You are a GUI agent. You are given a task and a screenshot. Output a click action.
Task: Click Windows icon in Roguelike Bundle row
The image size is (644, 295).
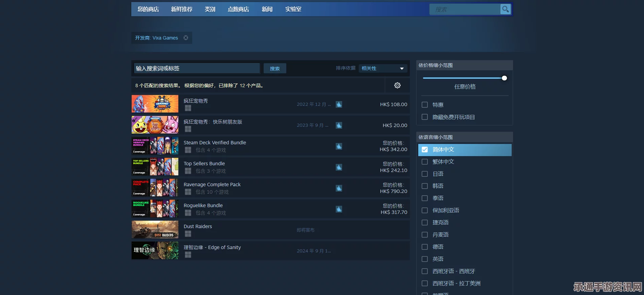(x=188, y=213)
